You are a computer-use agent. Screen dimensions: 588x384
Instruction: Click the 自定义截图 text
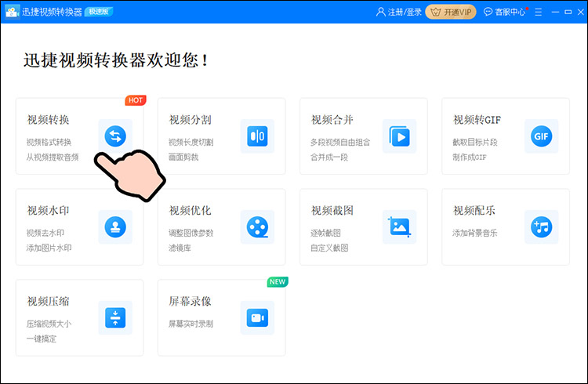point(328,248)
